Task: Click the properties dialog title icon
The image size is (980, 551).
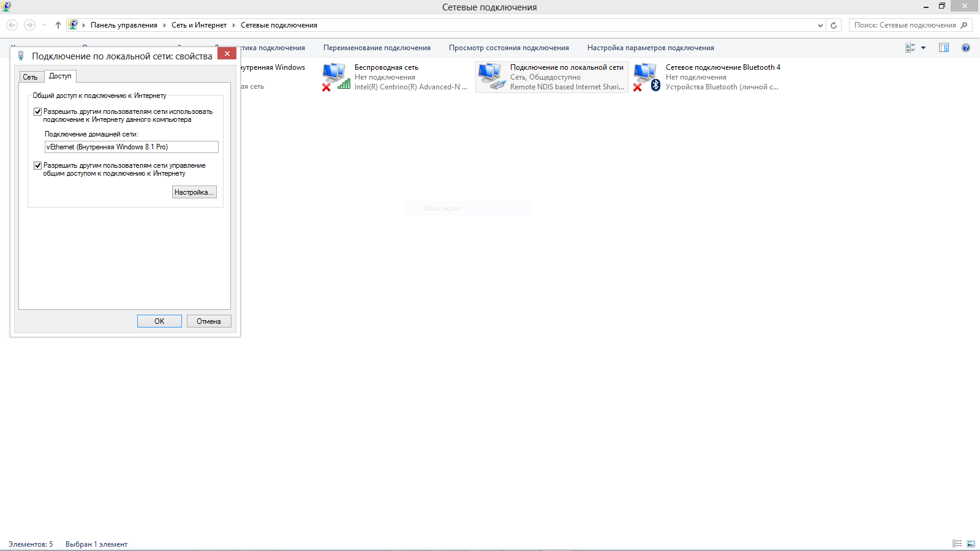Action: [21, 56]
